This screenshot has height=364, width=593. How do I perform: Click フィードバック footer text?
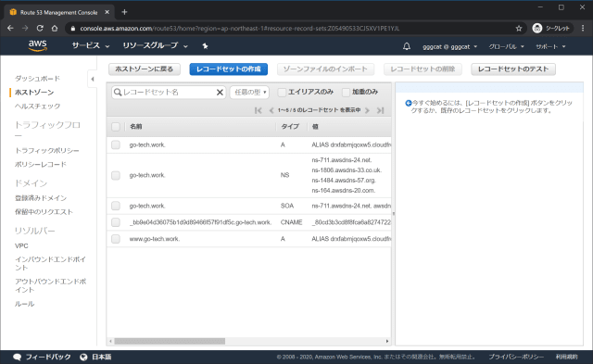tap(48, 358)
